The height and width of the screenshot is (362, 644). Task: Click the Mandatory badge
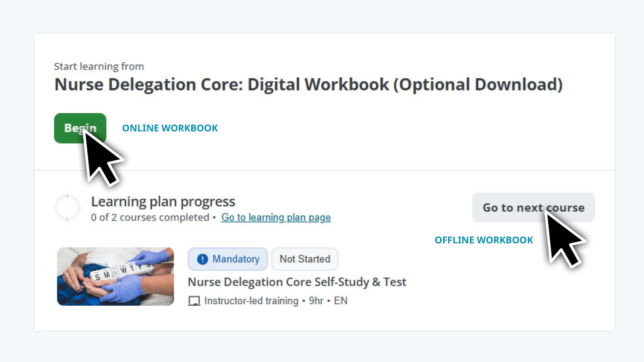[x=227, y=259]
